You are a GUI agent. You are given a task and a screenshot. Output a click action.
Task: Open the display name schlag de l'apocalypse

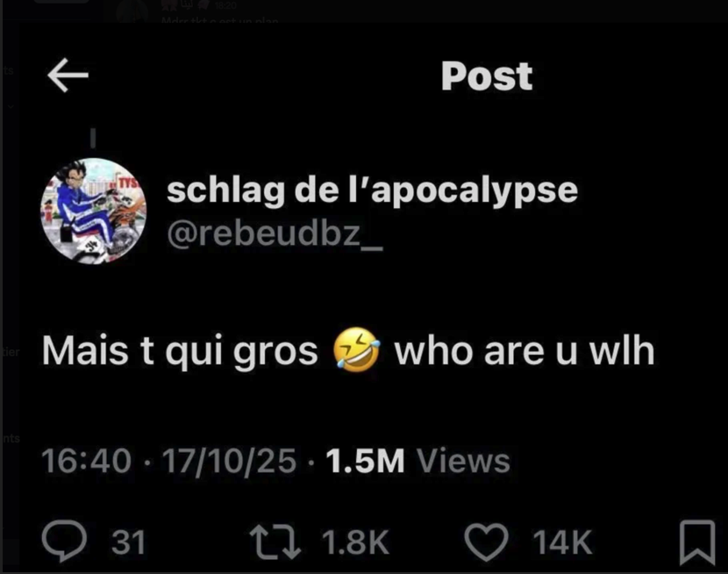[372, 190]
